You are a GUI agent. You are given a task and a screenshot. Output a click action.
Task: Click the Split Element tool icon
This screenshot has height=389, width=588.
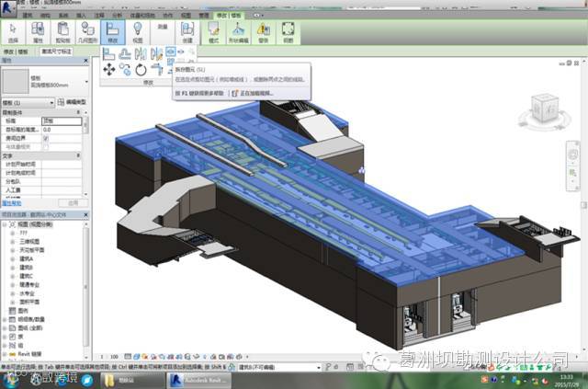coord(172,53)
